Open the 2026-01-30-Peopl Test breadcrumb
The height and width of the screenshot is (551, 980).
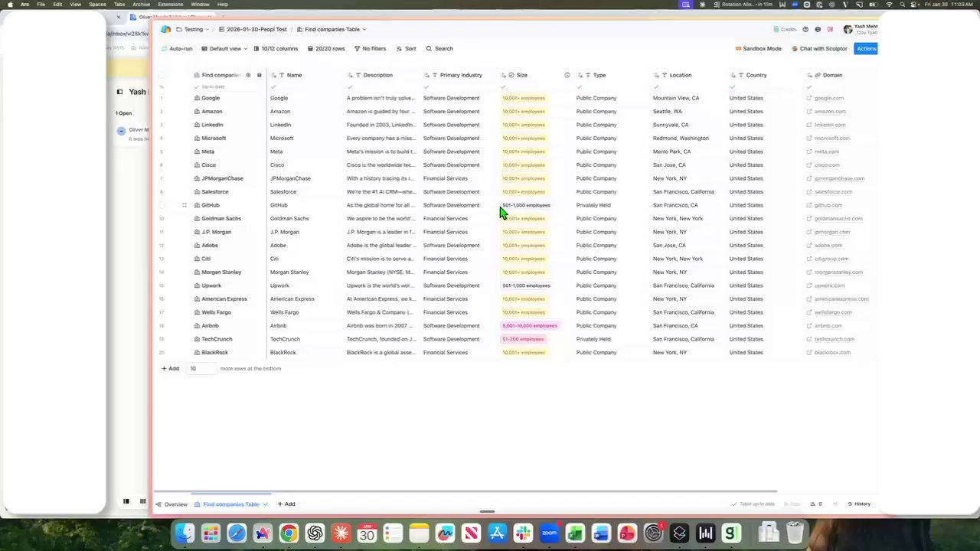pyautogui.click(x=253, y=29)
